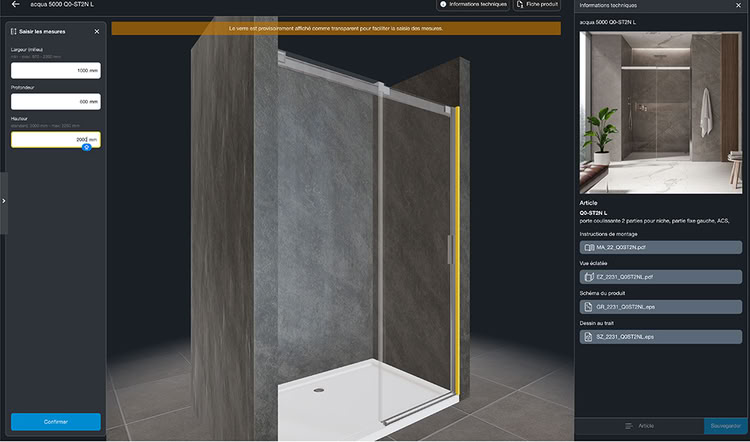Open Informations techniques button
This screenshot has height=442, width=750.
pos(473,4)
